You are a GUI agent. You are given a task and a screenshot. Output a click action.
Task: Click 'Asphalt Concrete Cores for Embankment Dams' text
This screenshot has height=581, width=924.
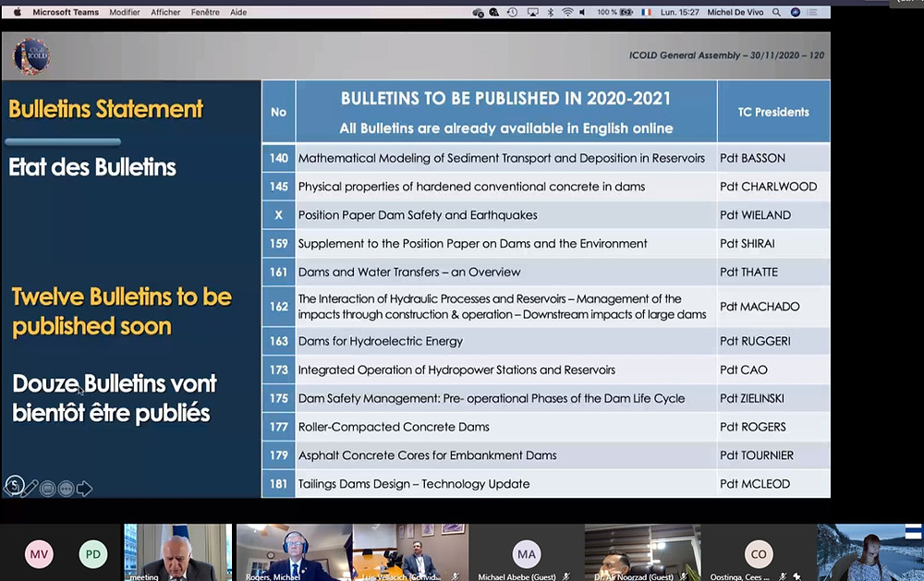[427, 455]
